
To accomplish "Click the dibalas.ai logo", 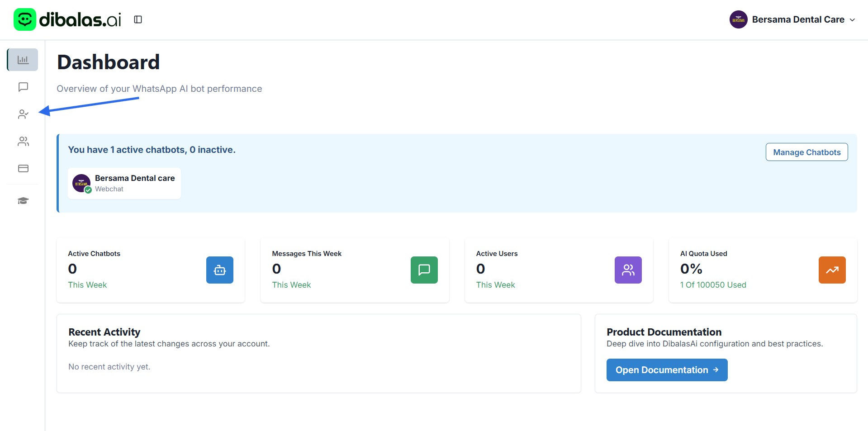I will (x=68, y=19).
